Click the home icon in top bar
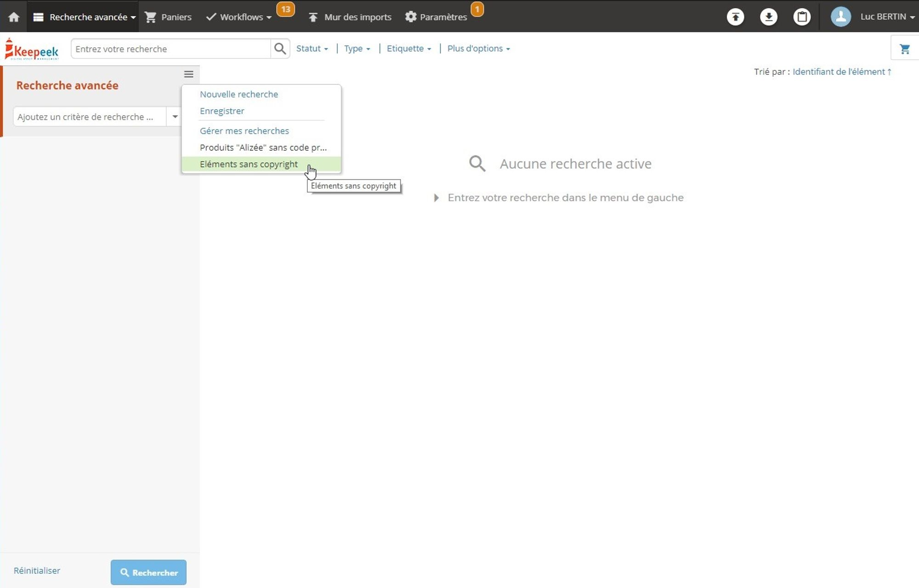Image resolution: width=919 pixels, height=588 pixels. (14, 17)
